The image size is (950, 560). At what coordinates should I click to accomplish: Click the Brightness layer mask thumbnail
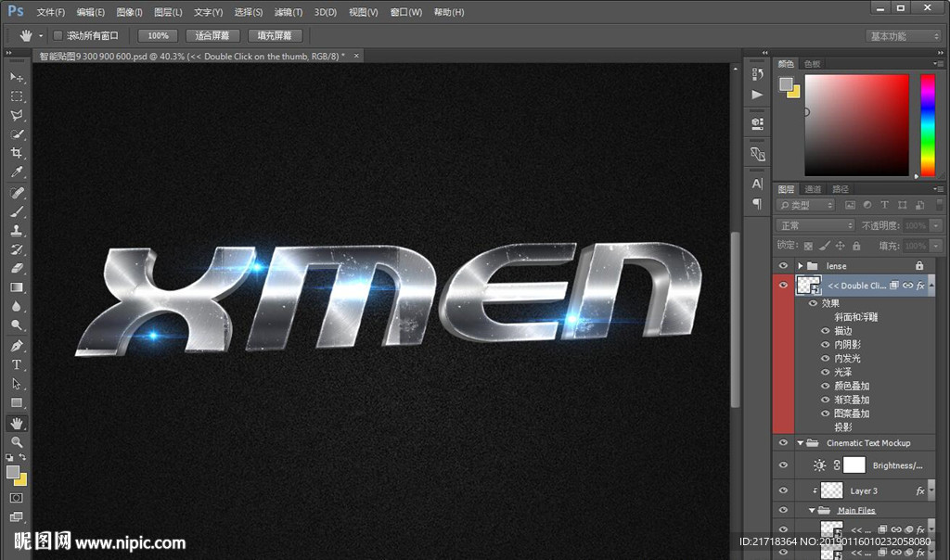[x=854, y=465]
